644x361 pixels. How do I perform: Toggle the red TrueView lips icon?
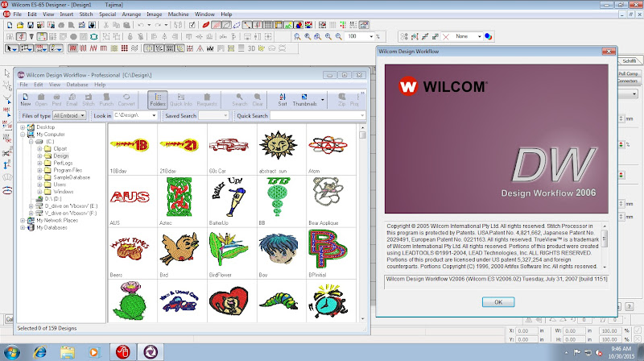206,25
